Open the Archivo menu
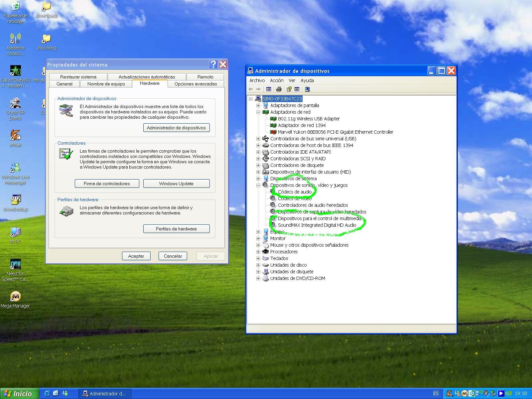The width and height of the screenshot is (532, 399). [257, 80]
